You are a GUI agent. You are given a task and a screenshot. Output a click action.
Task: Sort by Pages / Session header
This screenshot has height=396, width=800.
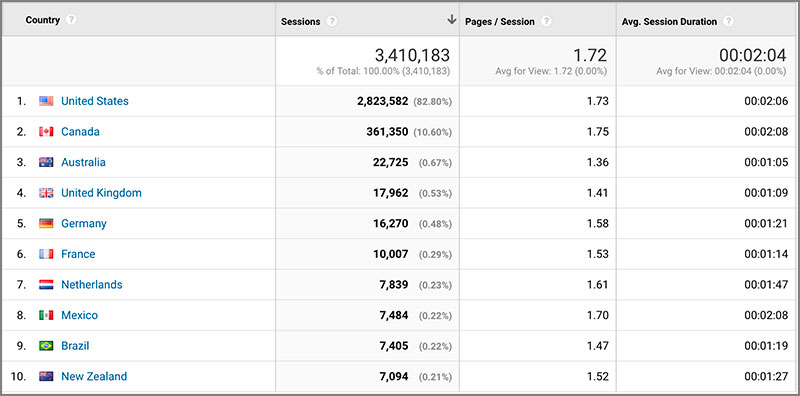(x=499, y=21)
